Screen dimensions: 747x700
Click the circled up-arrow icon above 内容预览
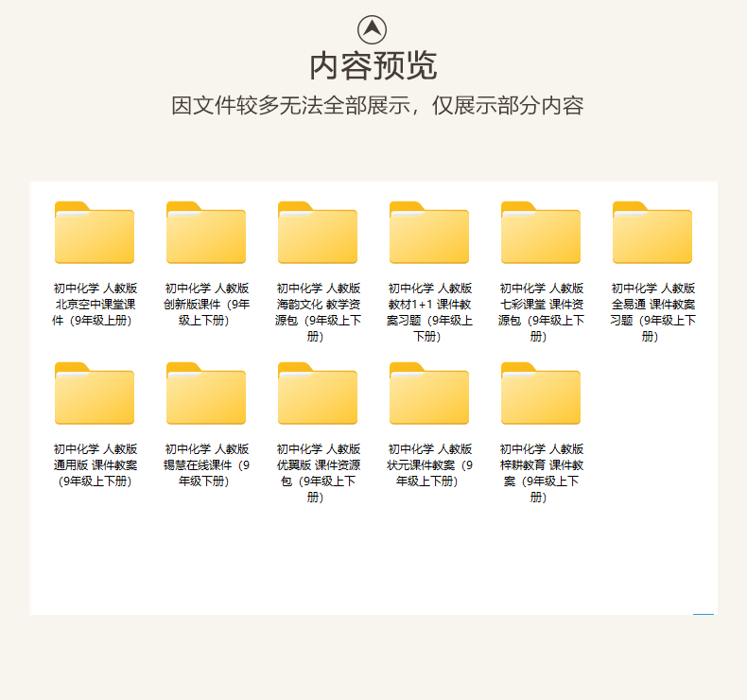[x=372, y=29]
